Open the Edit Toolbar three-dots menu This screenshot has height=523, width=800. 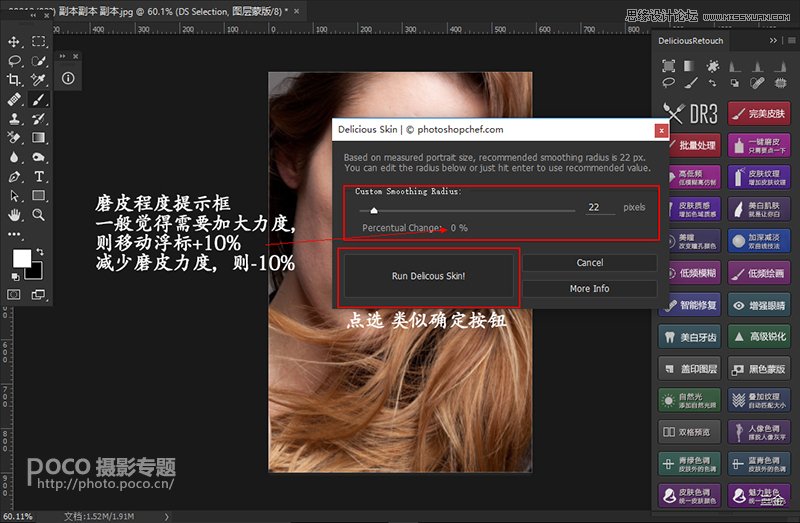pos(14,234)
